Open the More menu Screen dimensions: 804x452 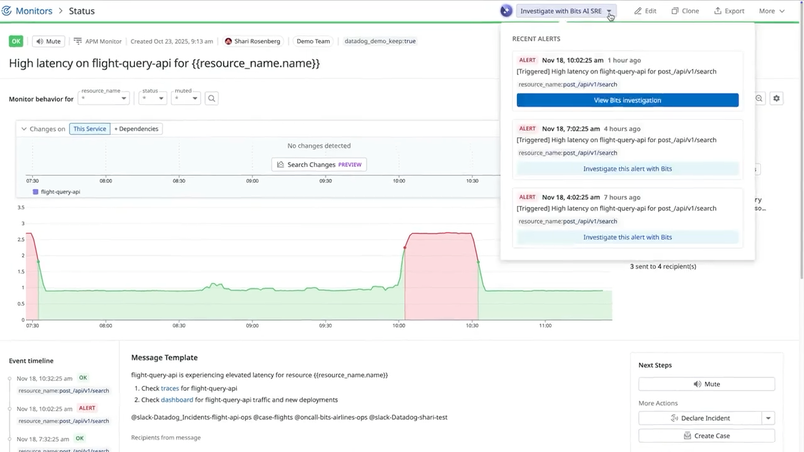[x=772, y=11]
